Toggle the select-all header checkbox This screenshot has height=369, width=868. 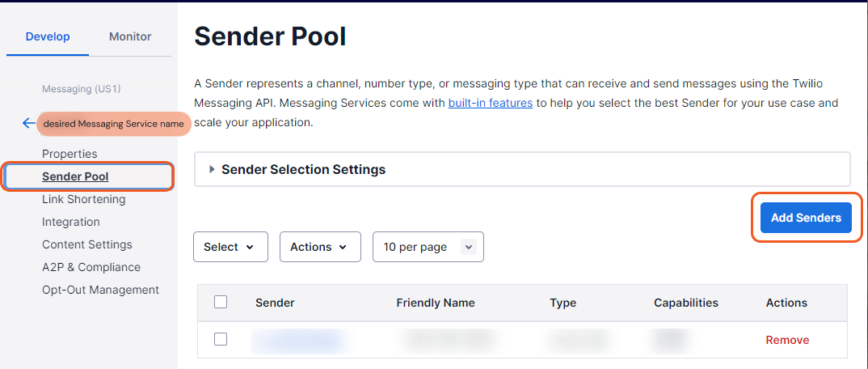(x=221, y=302)
